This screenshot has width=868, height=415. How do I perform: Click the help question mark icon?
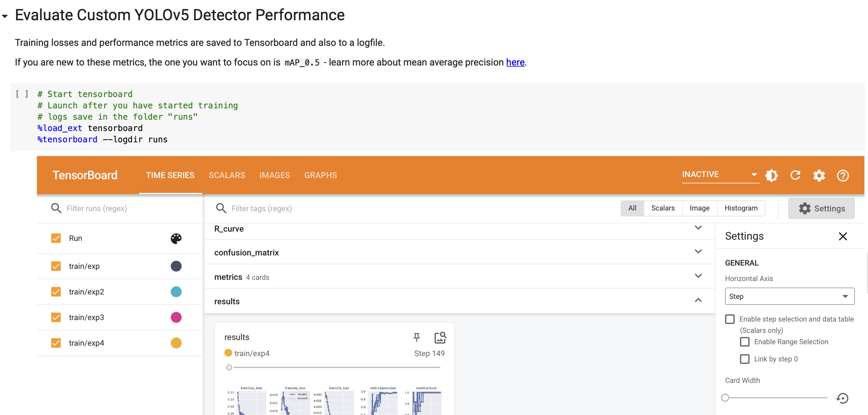[x=843, y=175]
